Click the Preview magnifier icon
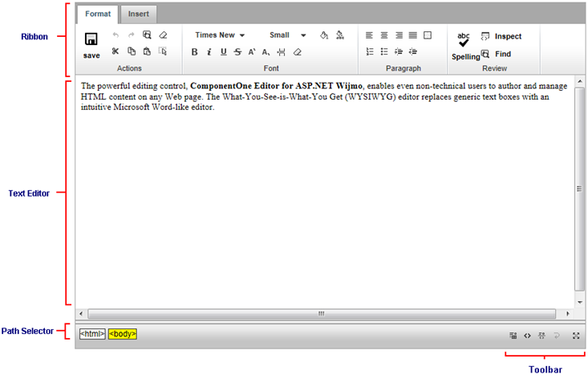This screenshot has width=588, height=383. click(147, 35)
